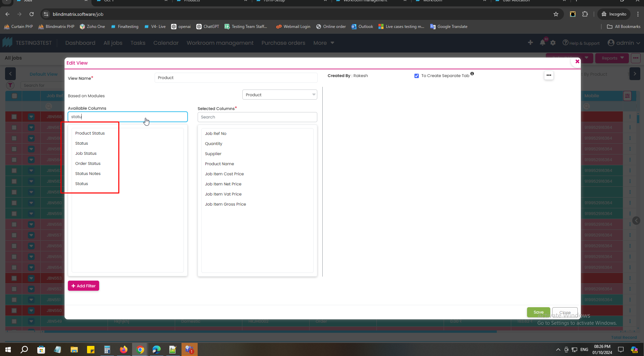
Task: Click the Add Filter button
Action: tap(83, 286)
